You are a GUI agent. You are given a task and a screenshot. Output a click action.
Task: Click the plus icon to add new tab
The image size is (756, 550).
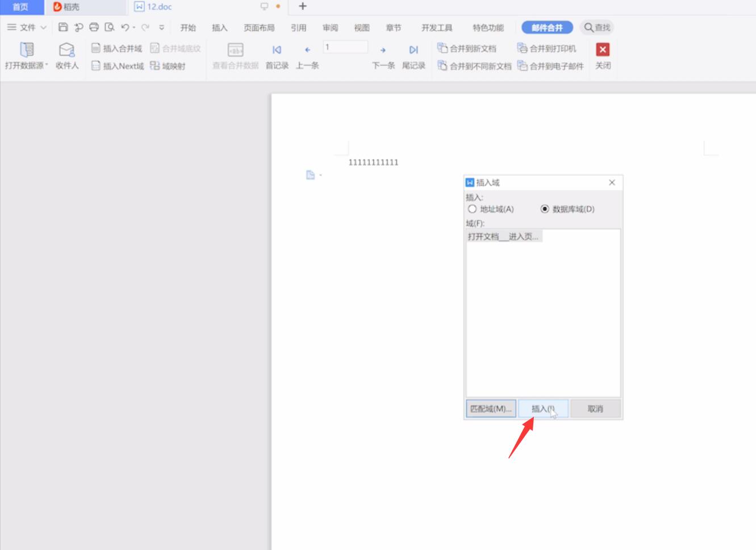click(x=303, y=6)
